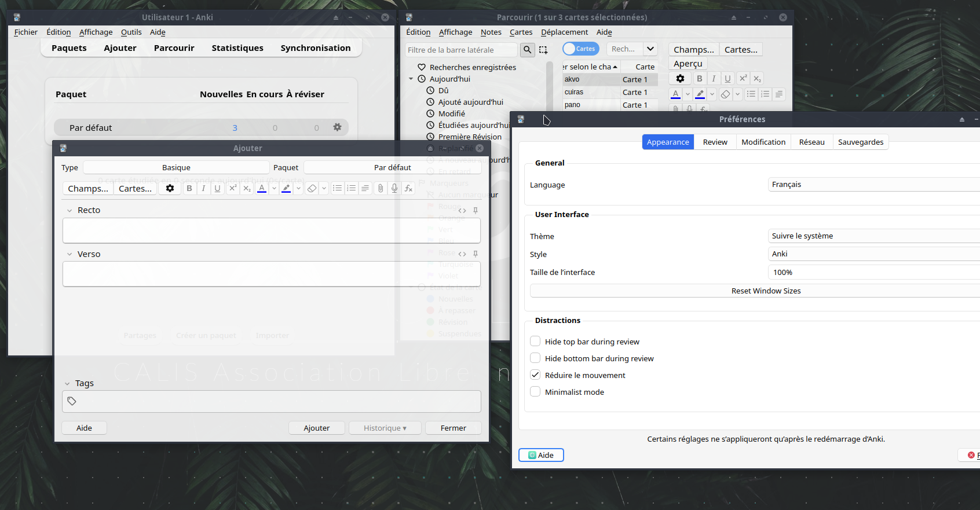Switch to the Review tab in Préférences

pyautogui.click(x=715, y=142)
